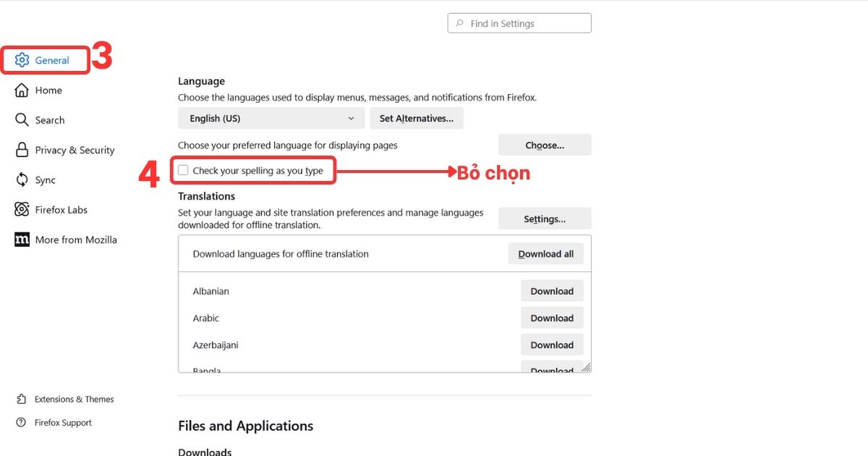The image size is (868, 456).
Task: Download the Albanian translation language
Action: (552, 290)
